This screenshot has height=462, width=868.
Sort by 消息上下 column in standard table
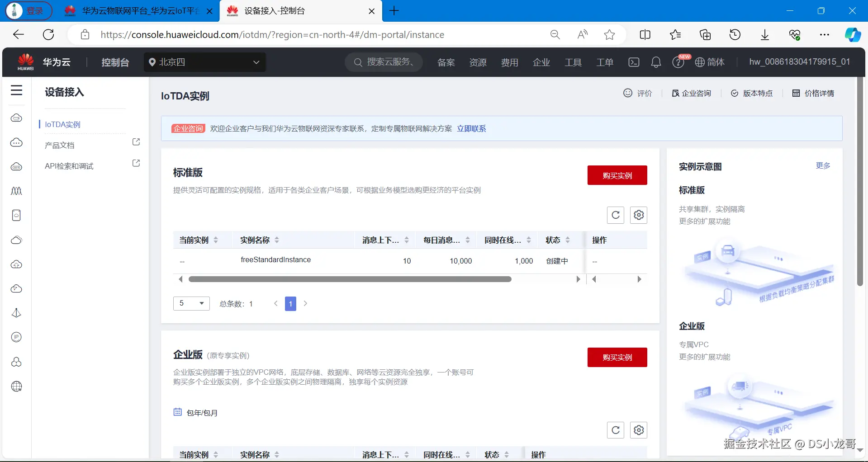407,240
